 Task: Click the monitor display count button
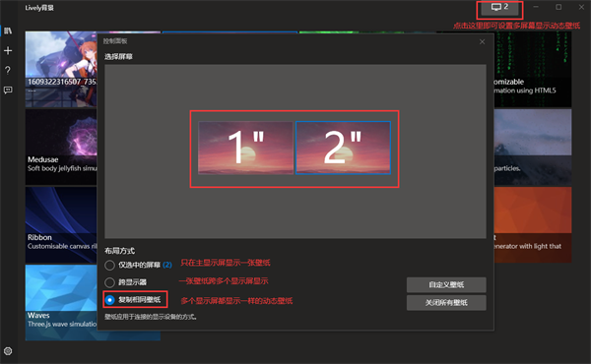coord(499,7)
